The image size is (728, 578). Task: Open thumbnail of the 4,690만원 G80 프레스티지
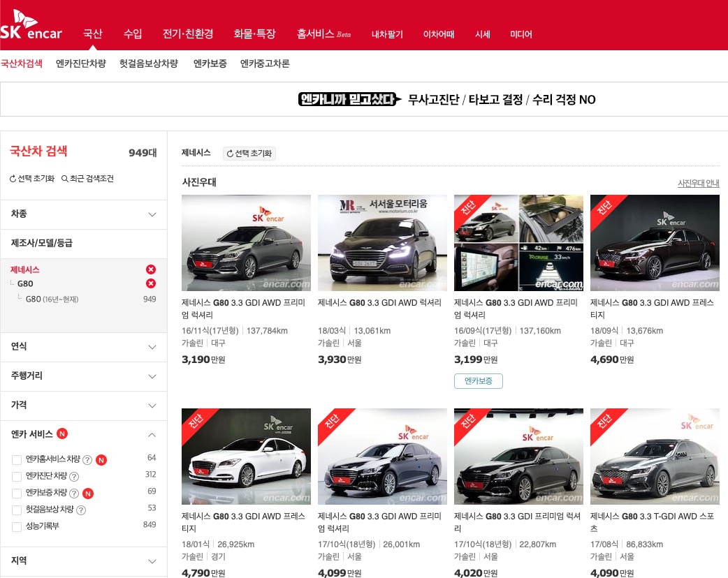tap(655, 243)
